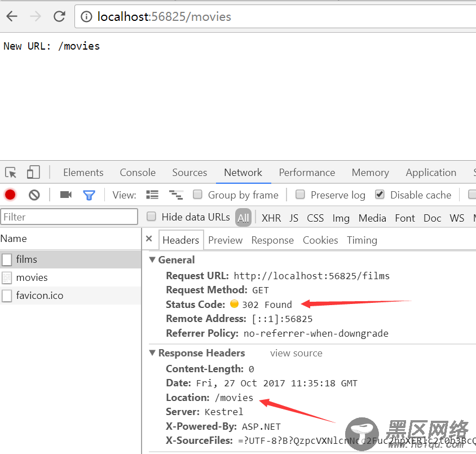The height and width of the screenshot is (454, 476).
Task: Switch to large request rows view icon
Action: tap(152, 195)
